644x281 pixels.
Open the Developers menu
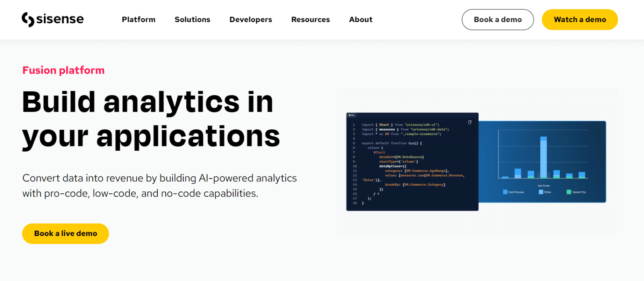[x=251, y=20]
